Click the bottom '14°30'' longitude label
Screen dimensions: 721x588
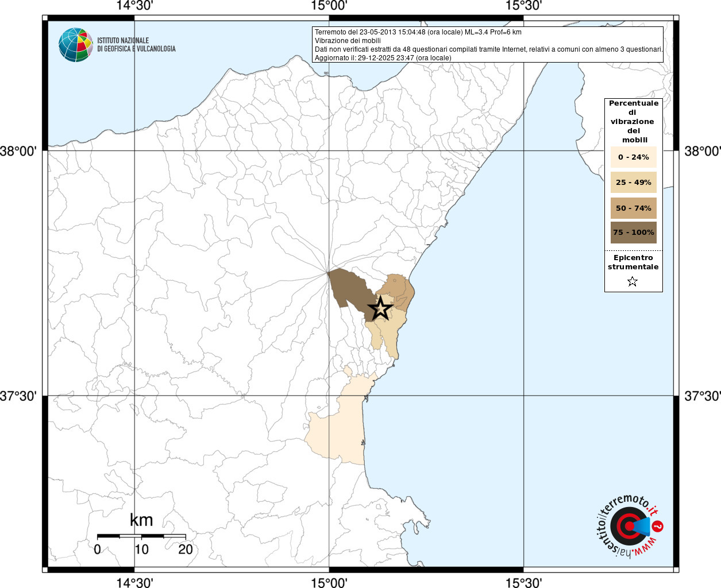point(135,583)
